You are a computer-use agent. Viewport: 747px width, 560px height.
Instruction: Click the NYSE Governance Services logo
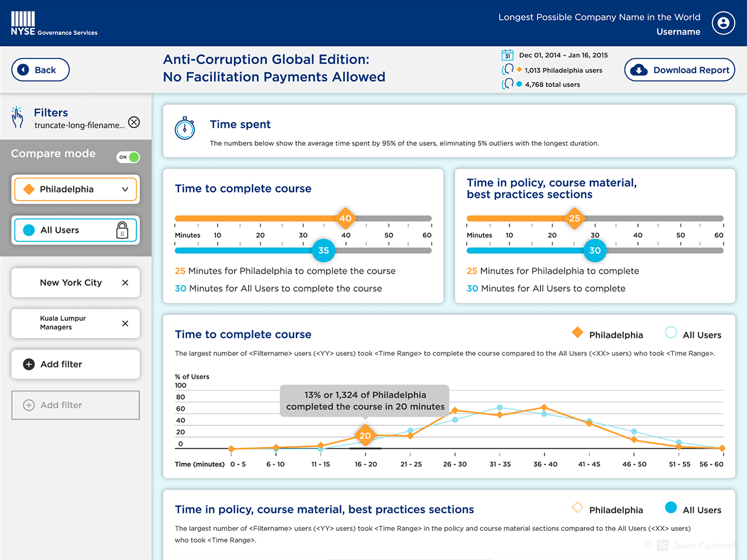(x=54, y=24)
